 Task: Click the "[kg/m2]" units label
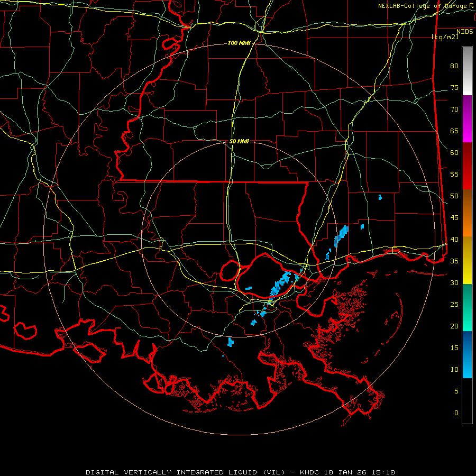pos(445,37)
